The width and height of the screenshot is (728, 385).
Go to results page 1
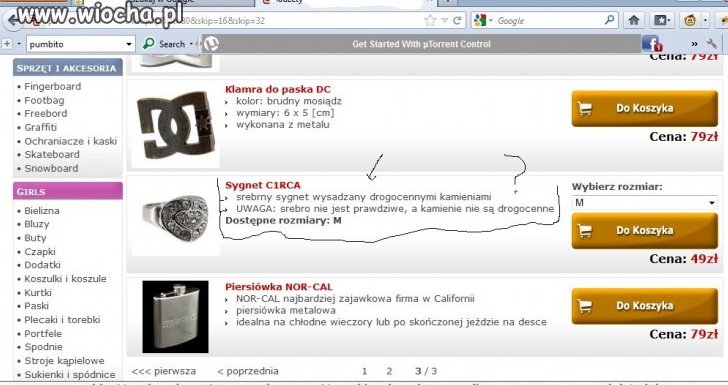[364, 371]
